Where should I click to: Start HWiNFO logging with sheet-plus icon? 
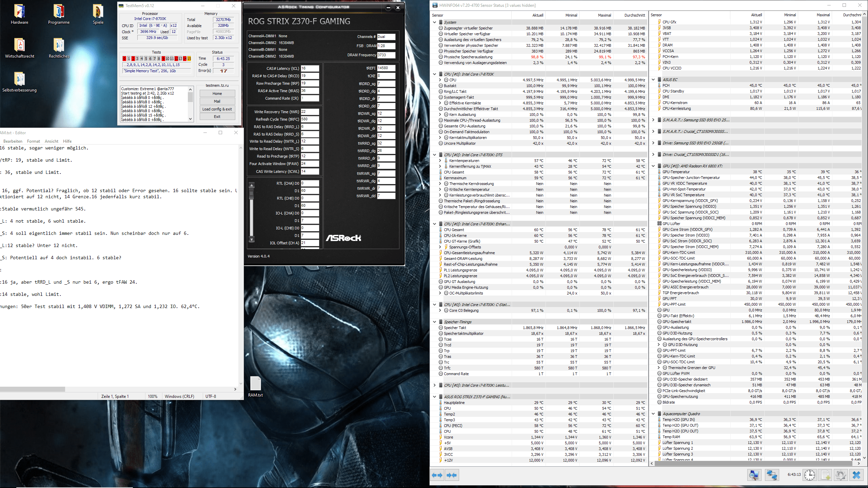pos(826,475)
